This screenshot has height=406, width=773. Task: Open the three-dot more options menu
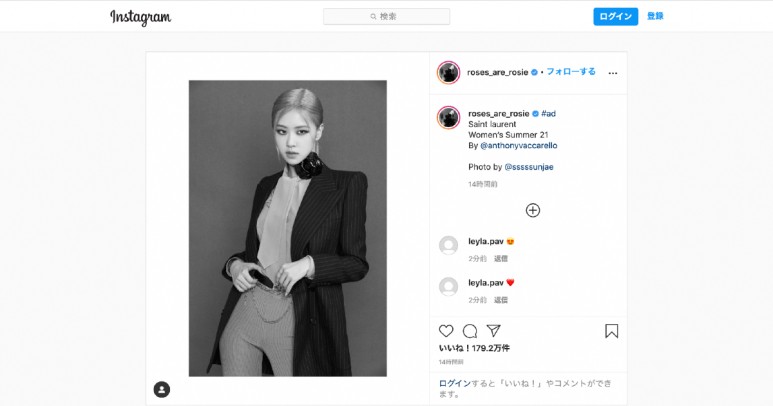tap(613, 73)
